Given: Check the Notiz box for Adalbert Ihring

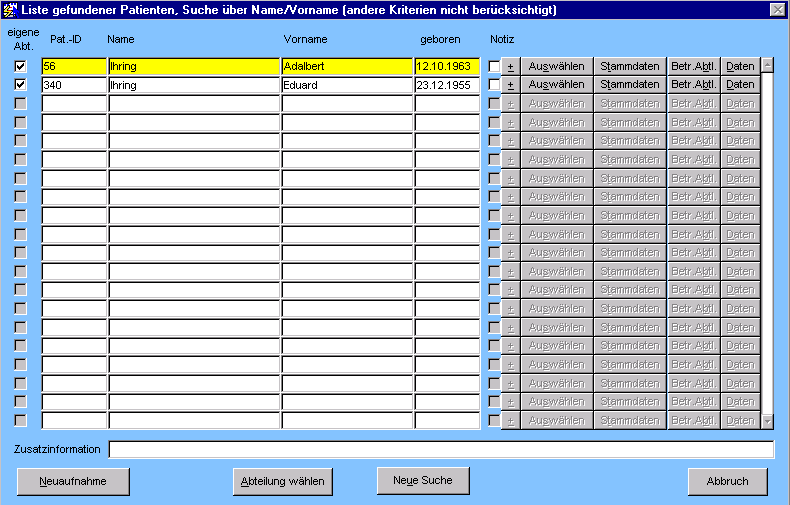Looking at the screenshot, I should point(494,67).
